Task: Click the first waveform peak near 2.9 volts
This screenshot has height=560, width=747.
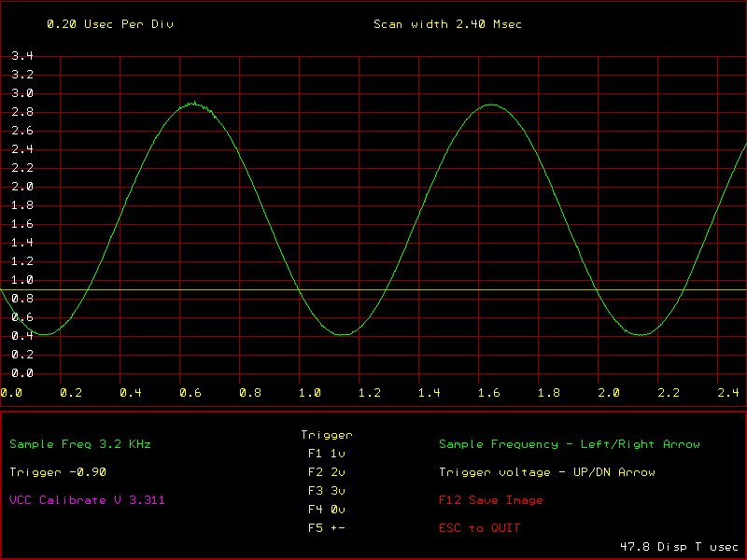Action: point(194,104)
